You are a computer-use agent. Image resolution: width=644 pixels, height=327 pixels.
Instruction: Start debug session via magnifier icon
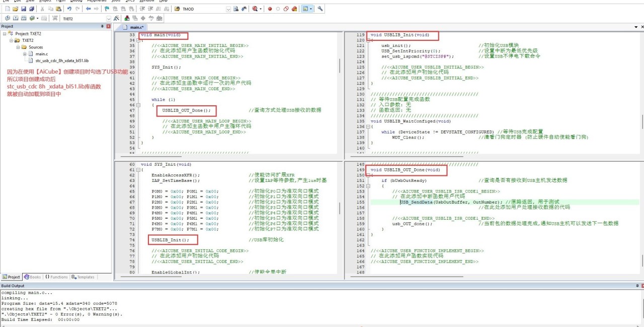pyautogui.click(x=256, y=9)
